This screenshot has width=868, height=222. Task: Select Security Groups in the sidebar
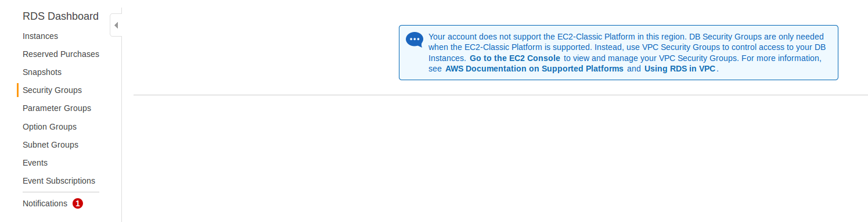coord(52,90)
